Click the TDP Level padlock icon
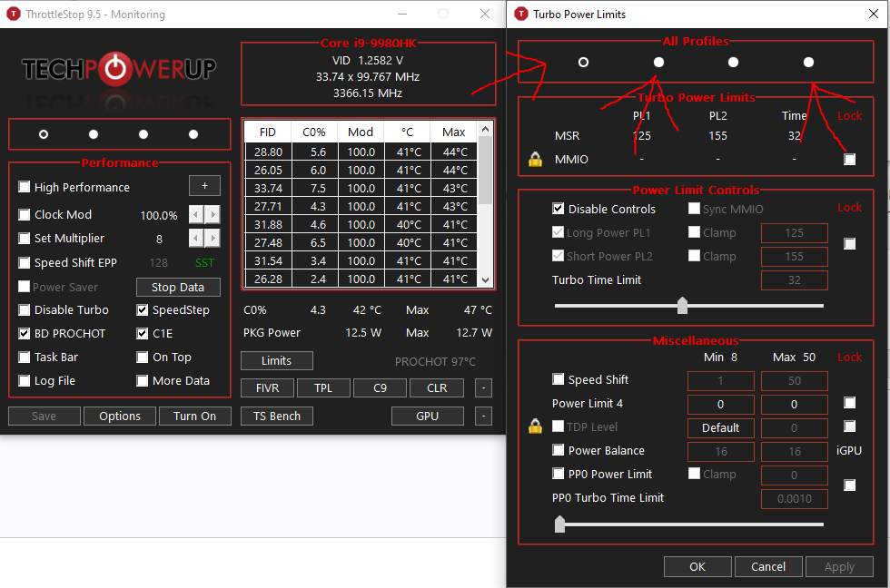890x588 pixels. 535,426
